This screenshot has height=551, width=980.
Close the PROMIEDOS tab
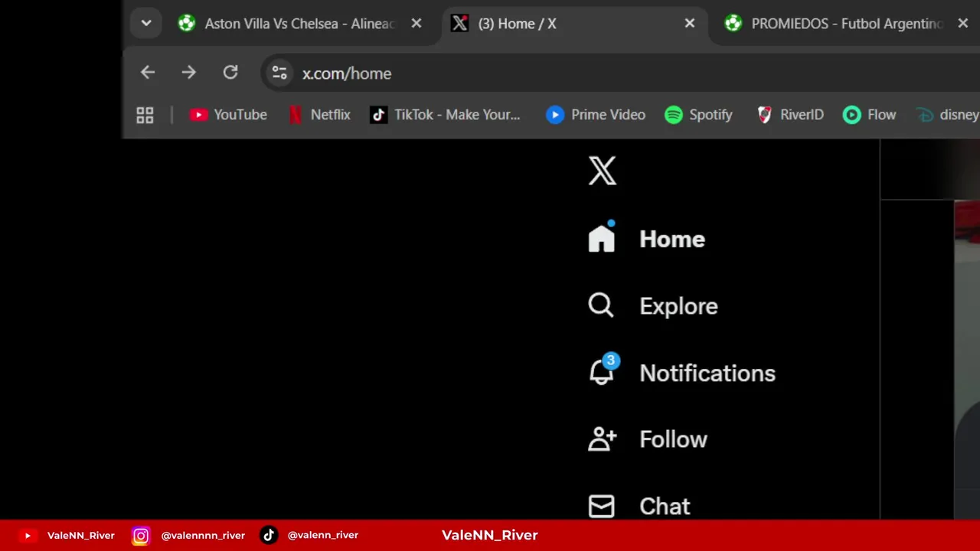coord(963,24)
